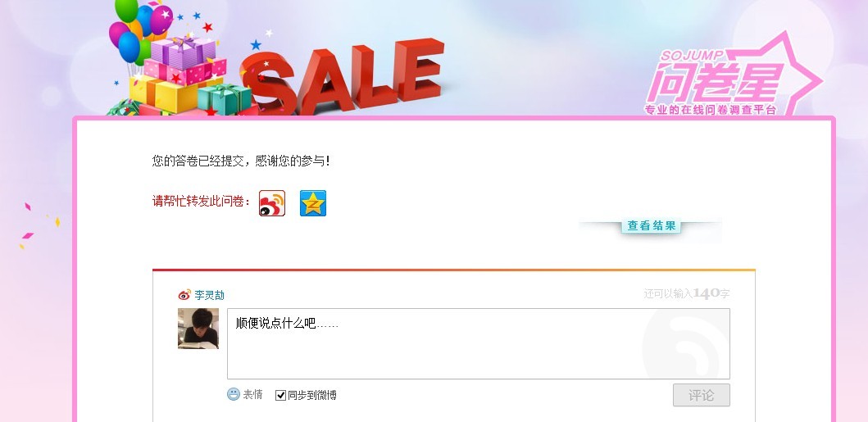The image size is (868, 422).
Task: Share survey via the Sina Weibo icon
Action: (x=272, y=203)
